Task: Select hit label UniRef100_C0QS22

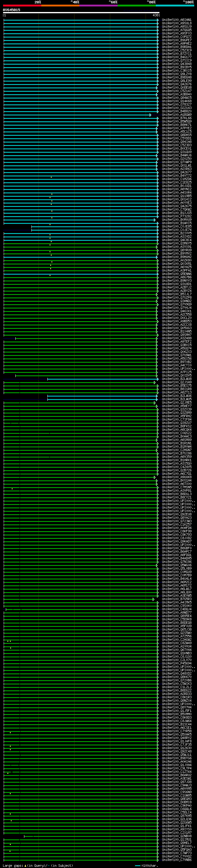Action: [177, 433]
